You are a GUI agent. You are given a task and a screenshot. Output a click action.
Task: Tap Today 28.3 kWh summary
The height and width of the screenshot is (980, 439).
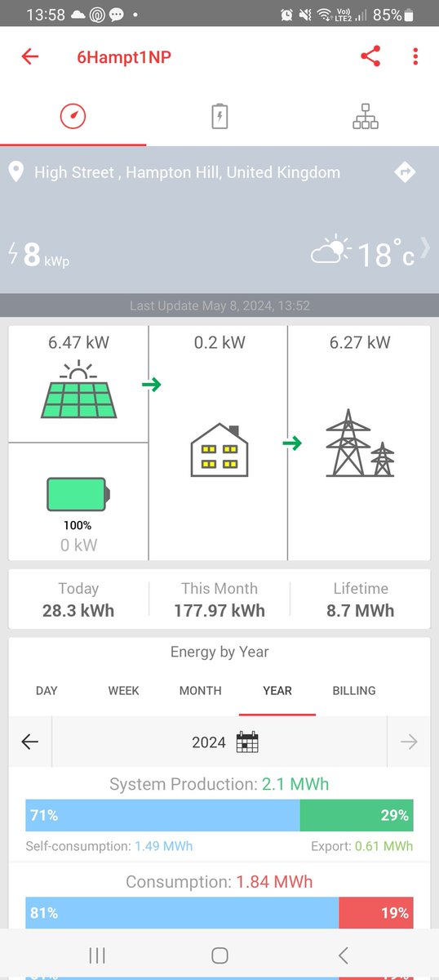[78, 599]
